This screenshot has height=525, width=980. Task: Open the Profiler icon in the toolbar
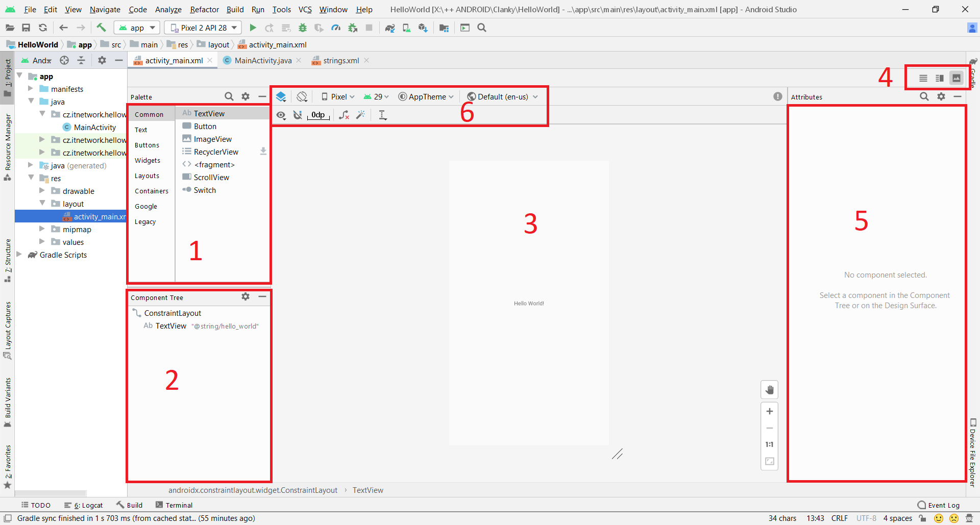click(336, 28)
